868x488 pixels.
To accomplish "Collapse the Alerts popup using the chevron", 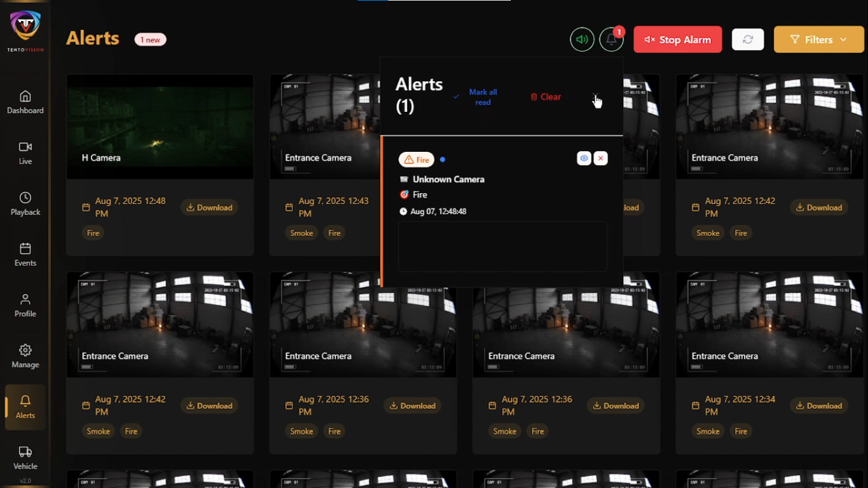I will (595, 97).
